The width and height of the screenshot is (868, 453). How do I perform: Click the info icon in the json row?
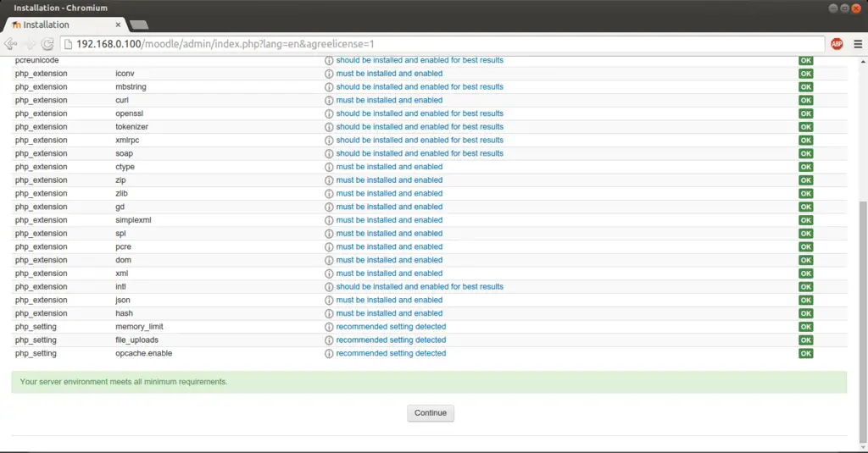[x=329, y=300]
